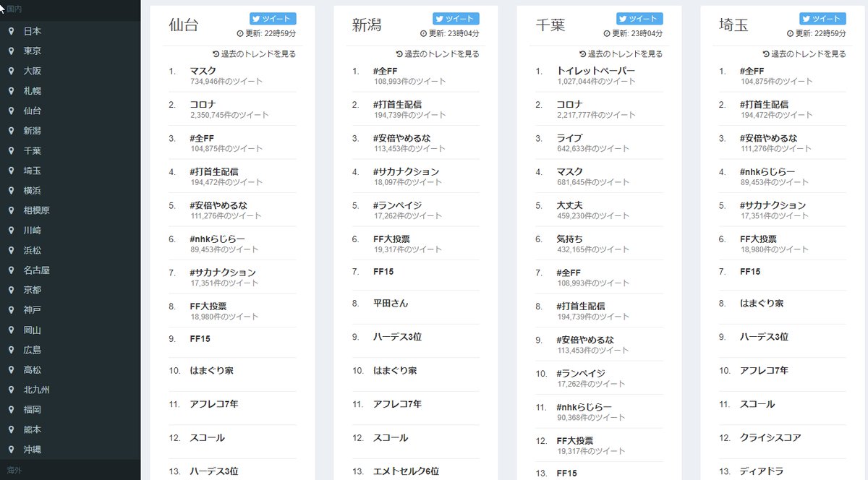View past trends for 千葉

click(x=621, y=53)
